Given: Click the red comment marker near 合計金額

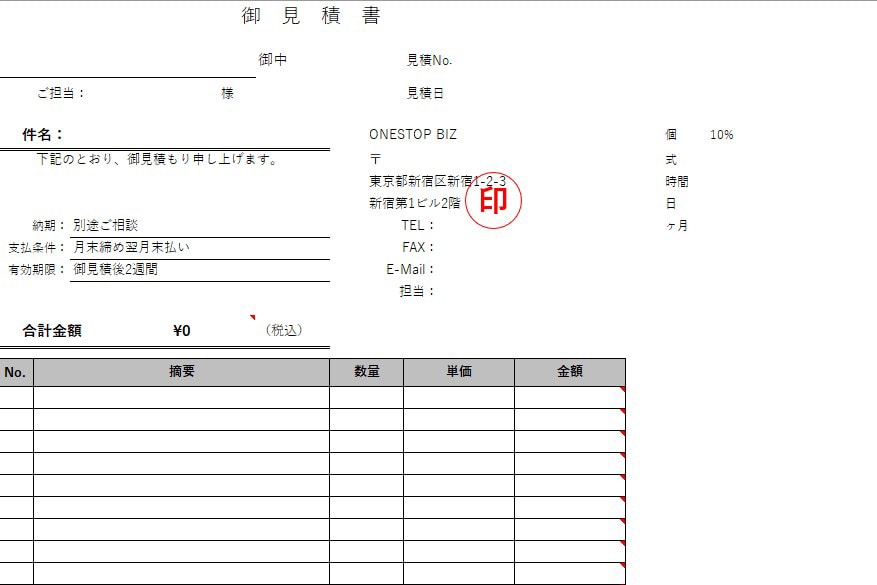Looking at the screenshot, I should (253, 317).
